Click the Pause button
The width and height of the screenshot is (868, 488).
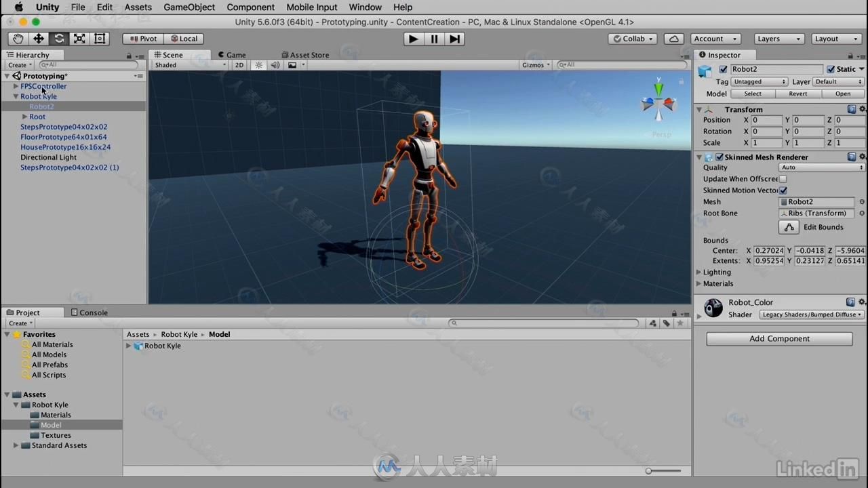coord(434,39)
